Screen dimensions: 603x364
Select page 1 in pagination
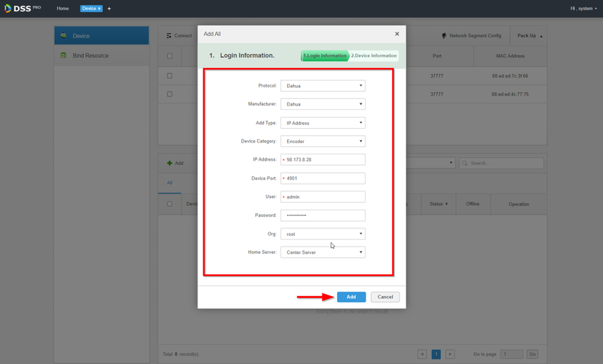436,354
